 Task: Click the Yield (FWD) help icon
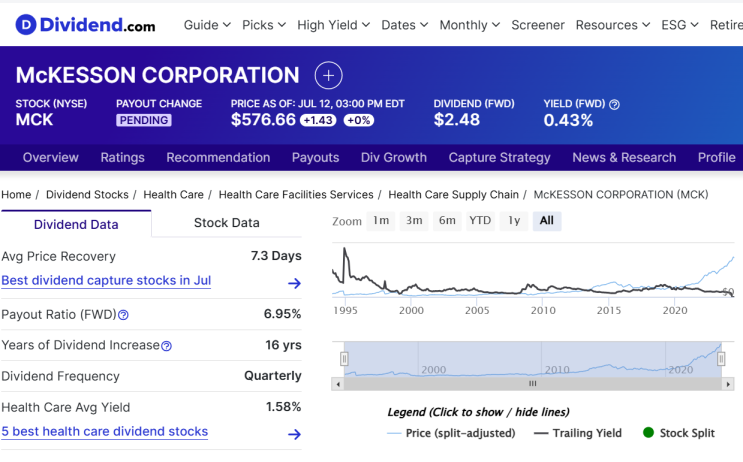614,104
